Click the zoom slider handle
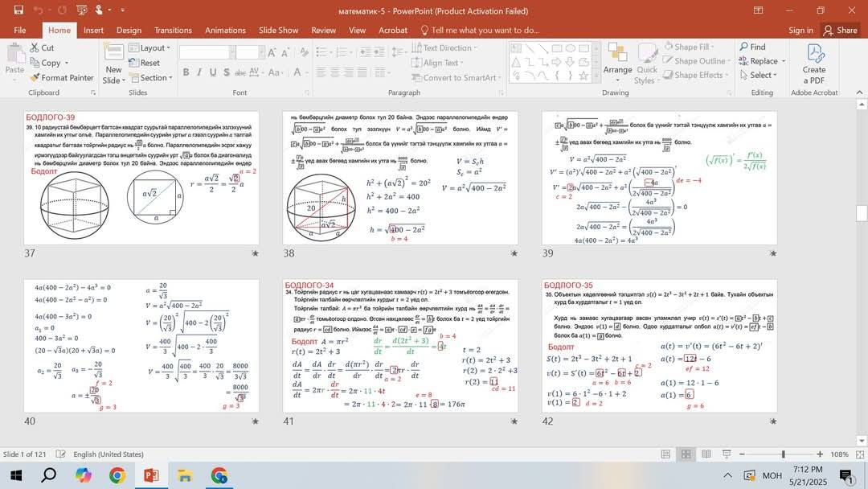This screenshot has height=489, width=868. (x=783, y=454)
